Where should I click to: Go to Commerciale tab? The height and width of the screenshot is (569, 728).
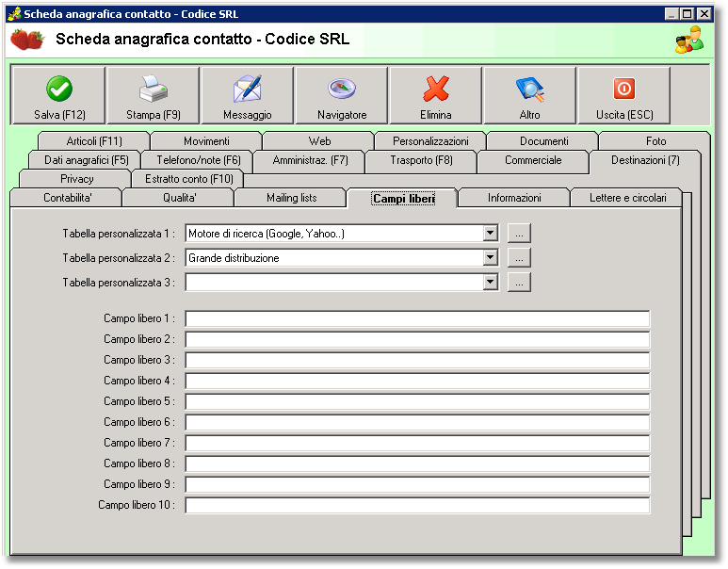[533, 160]
